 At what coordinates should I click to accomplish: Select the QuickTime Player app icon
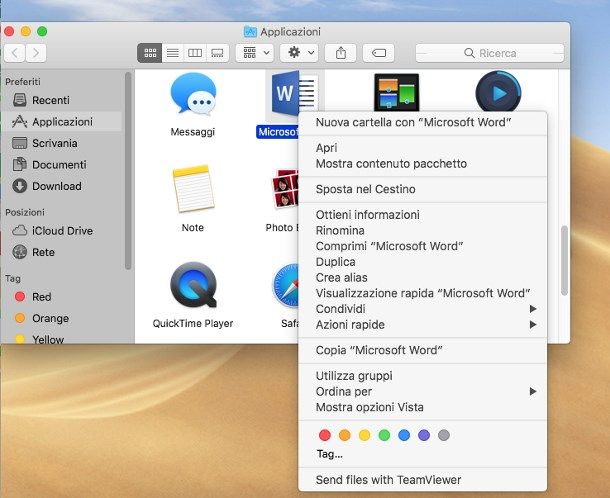coord(193,285)
